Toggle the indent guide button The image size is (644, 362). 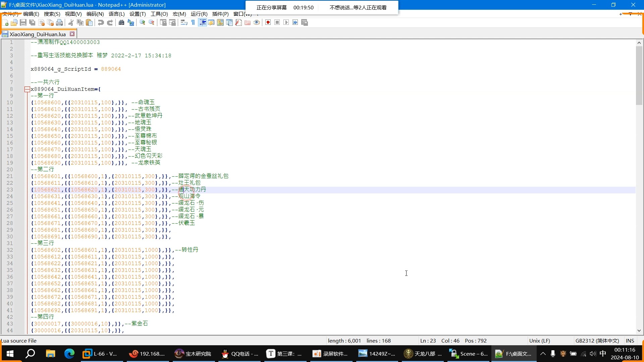[202, 22]
